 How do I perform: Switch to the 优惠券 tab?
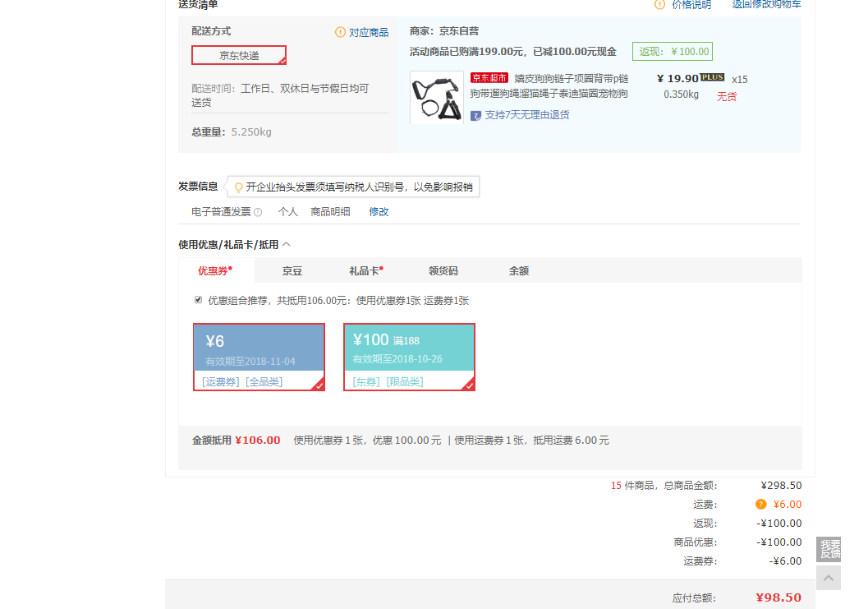215,270
